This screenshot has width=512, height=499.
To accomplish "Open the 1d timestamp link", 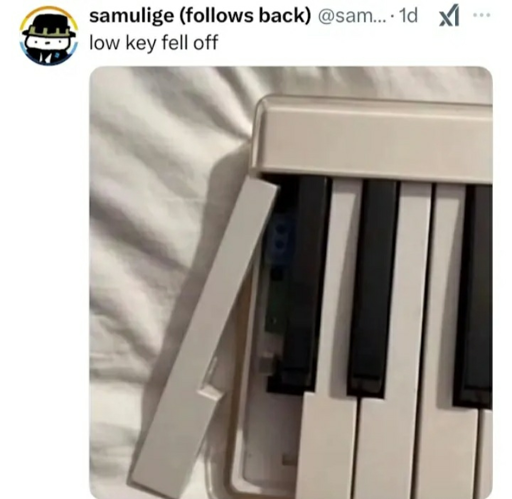I will click(x=408, y=16).
